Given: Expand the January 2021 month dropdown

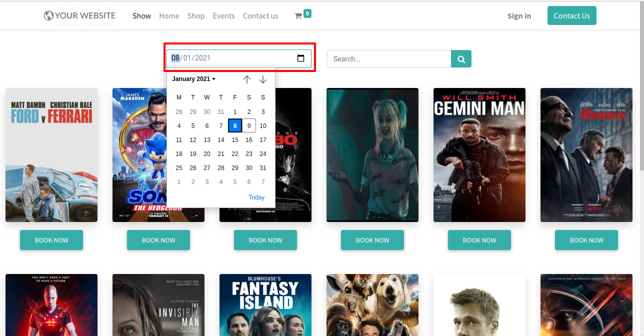Looking at the screenshot, I should click(193, 79).
